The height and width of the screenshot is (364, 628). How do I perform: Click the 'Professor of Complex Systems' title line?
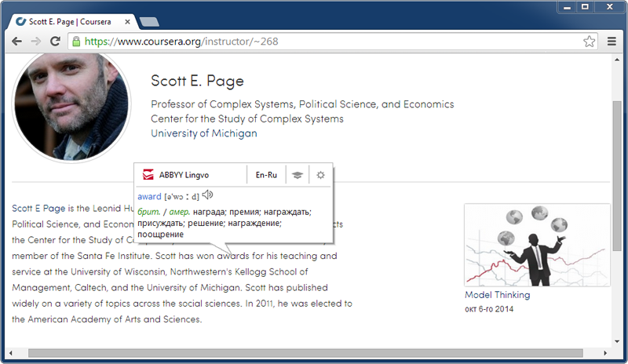pos(302,104)
